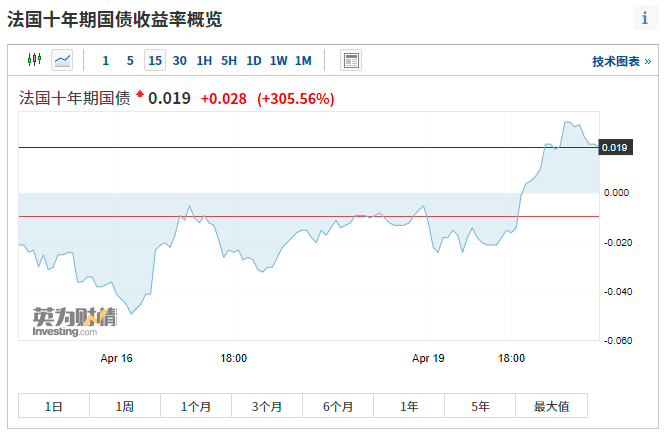
Task: Pick the 1D interval
Action: (254, 60)
